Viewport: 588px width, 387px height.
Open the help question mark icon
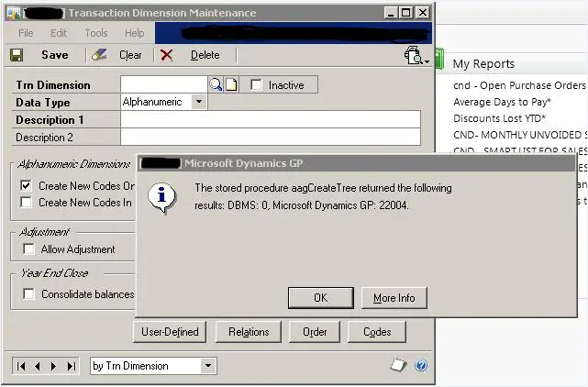tap(421, 365)
